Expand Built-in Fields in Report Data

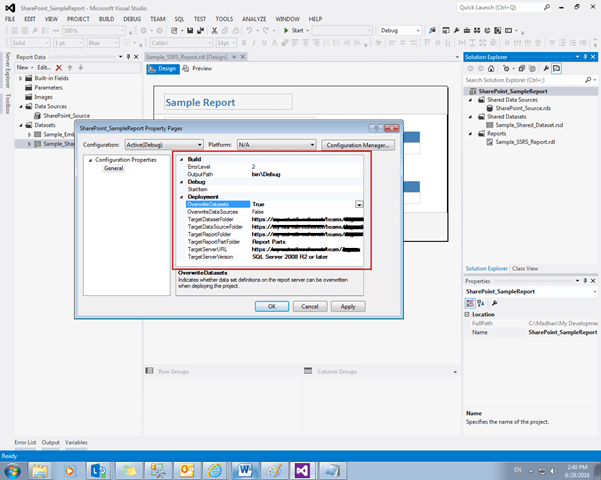pos(21,78)
